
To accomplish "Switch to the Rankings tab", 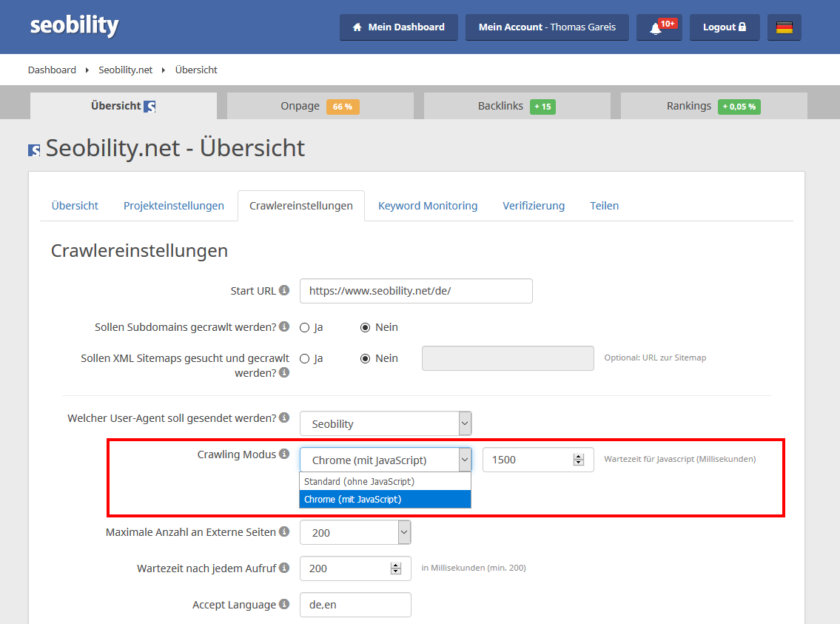I will click(714, 106).
